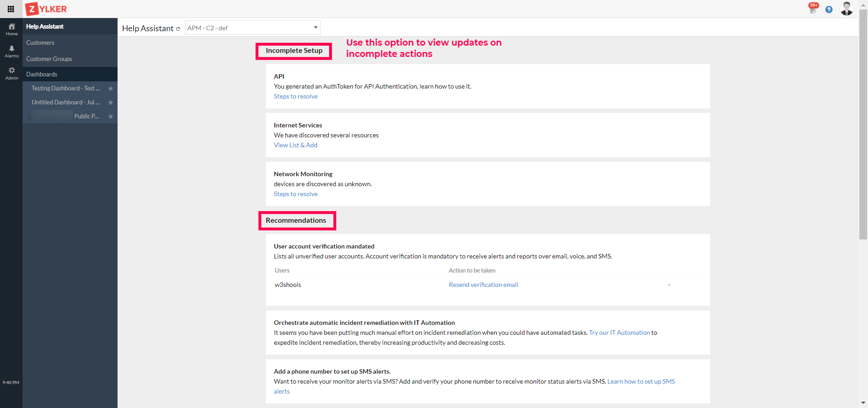Select Customers in the sidebar menu
Image resolution: width=868 pixels, height=408 pixels.
click(x=40, y=42)
